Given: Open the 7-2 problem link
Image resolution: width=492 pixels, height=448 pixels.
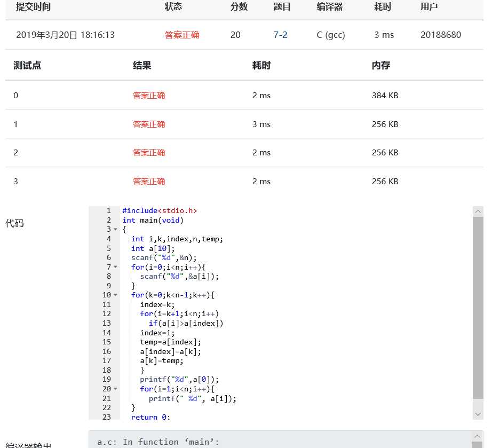Looking at the screenshot, I should click(x=280, y=35).
